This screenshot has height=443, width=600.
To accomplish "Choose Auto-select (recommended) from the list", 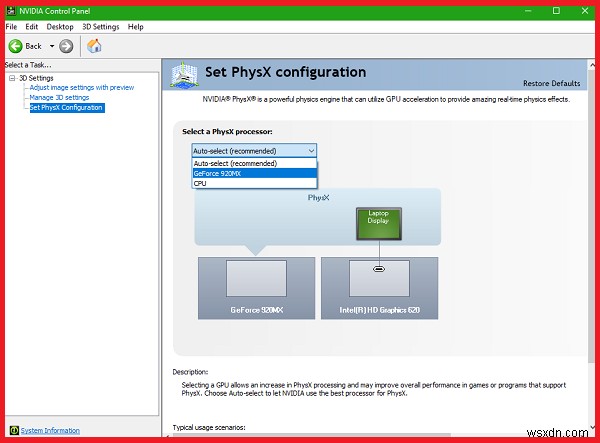I will coord(254,163).
